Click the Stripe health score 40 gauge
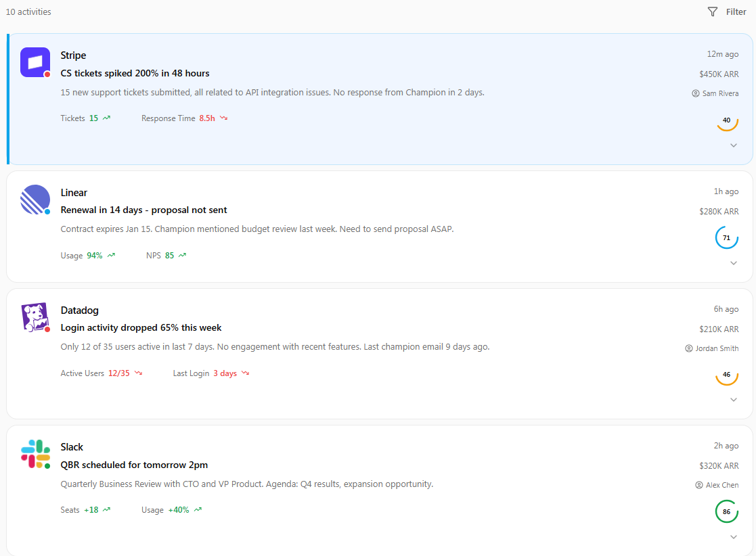The width and height of the screenshot is (756, 556). (726, 120)
